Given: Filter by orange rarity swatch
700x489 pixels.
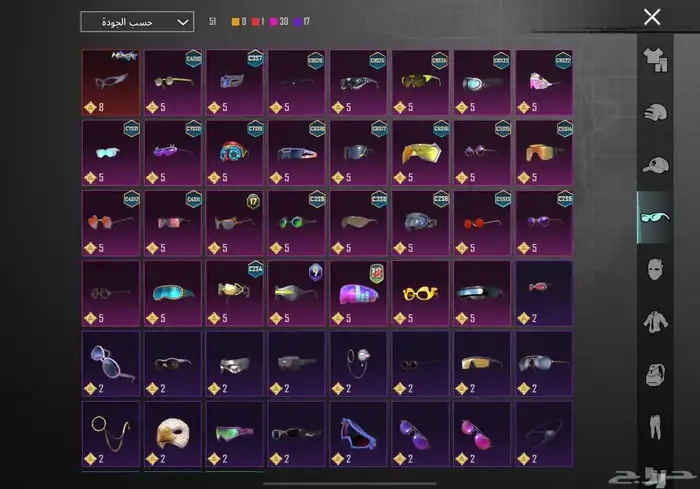Looking at the screenshot, I should pos(236,21).
